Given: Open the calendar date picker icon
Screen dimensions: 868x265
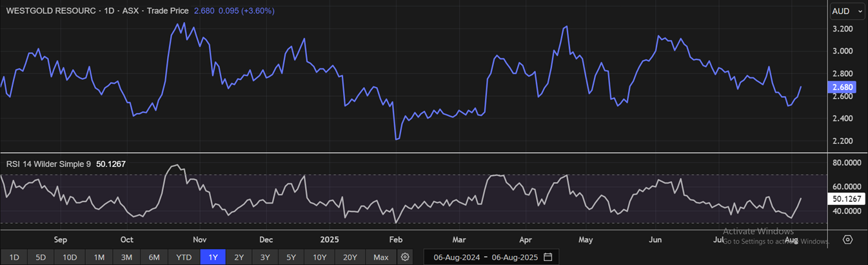Looking at the screenshot, I should click(547, 257).
